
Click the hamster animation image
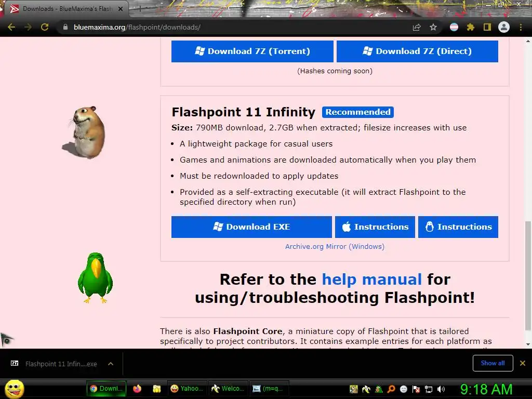85,132
